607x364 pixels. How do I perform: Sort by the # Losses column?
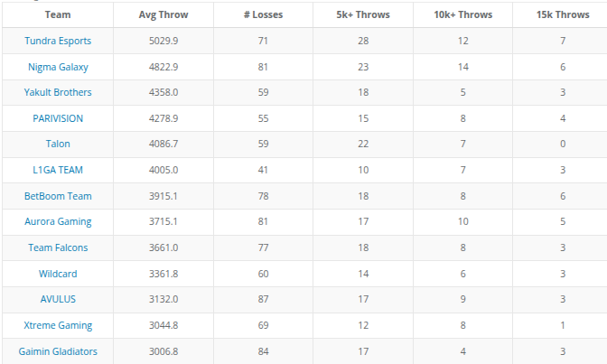264,14
